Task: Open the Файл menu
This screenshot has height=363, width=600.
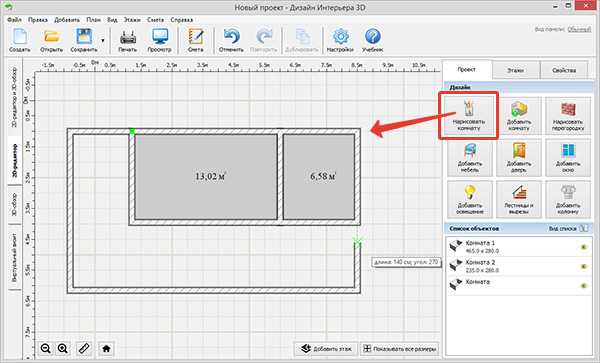Action: [x=14, y=20]
